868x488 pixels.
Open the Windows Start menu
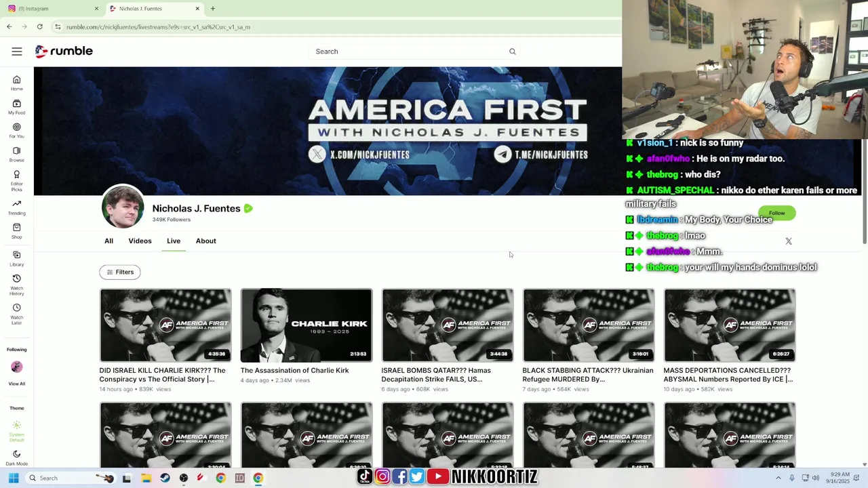[13, 478]
